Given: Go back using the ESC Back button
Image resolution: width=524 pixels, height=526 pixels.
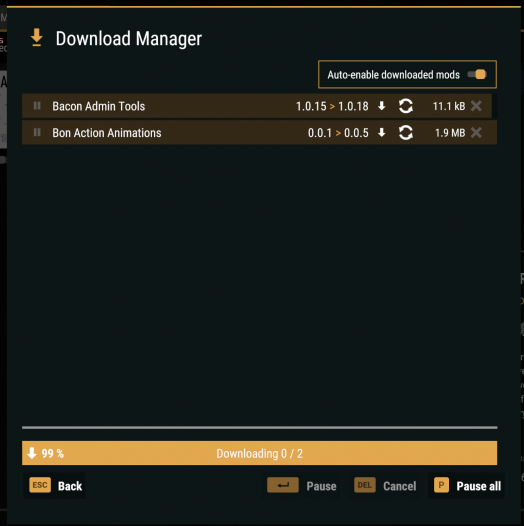Looking at the screenshot, I should pyautogui.click(x=56, y=485).
